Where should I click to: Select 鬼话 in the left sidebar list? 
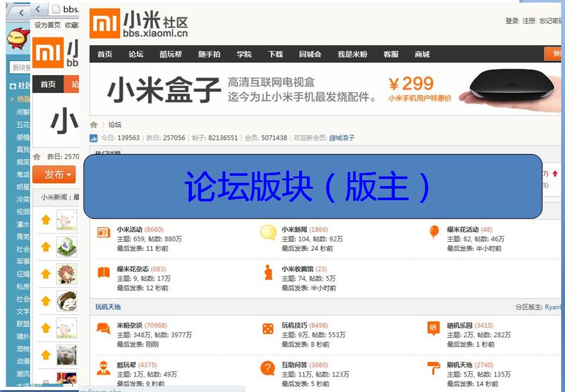coord(23,175)
